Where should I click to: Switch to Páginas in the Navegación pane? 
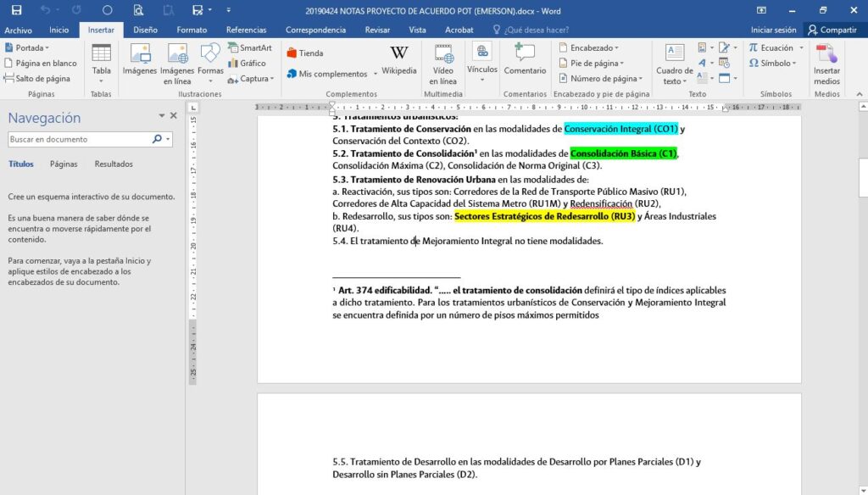(x=64, y=164)
